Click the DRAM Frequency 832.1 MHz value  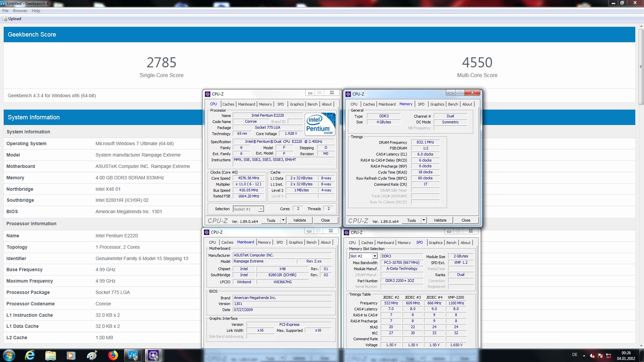coord(425,142)
